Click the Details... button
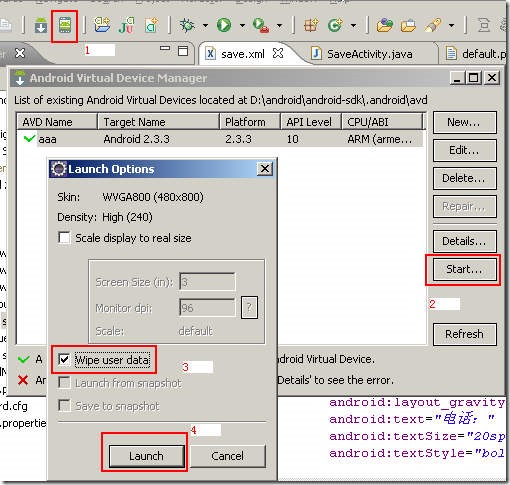The height and width of the screenshot is (485, 510). [465, 241]
